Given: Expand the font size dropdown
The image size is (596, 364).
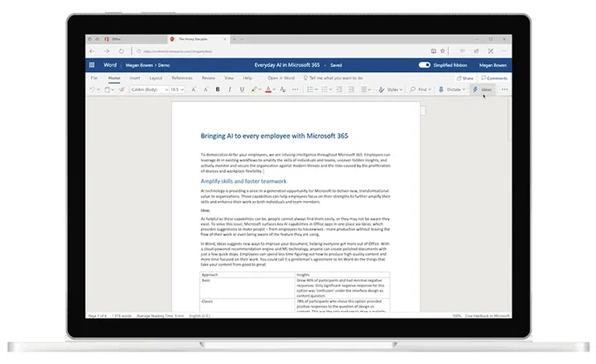Looking at the screenshot, I should 177,89.
